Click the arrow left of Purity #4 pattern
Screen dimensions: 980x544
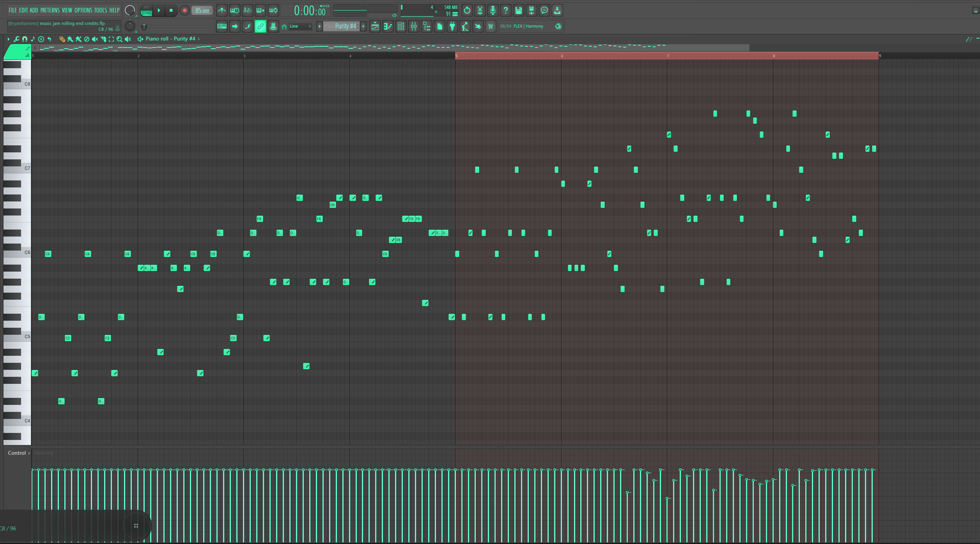click(x=319, y=26)
